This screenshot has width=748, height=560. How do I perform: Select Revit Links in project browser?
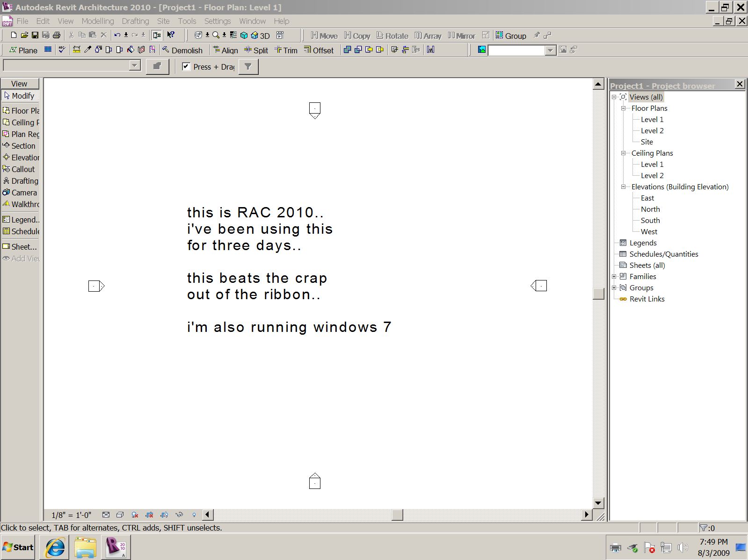pyautogui.click(x=647, y=299)
